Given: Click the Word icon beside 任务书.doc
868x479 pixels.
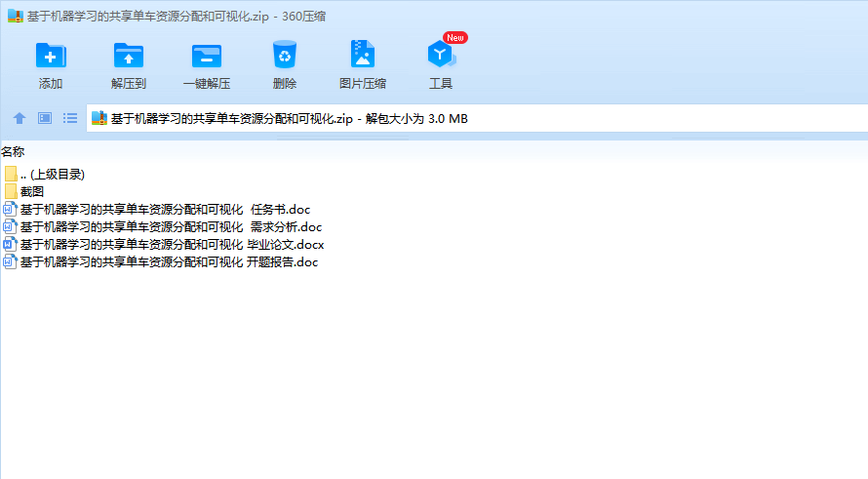Looking at the screenshot, I should pos(10,210).
